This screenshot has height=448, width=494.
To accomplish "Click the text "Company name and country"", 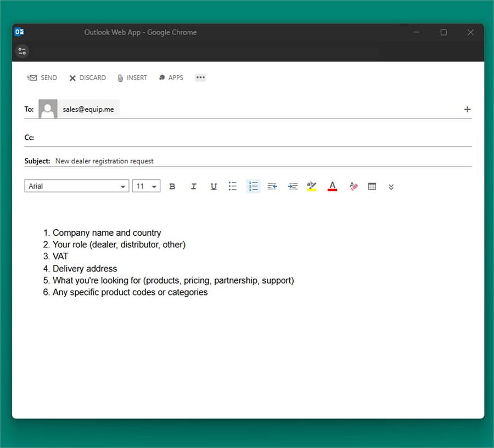I will (107, 232).
